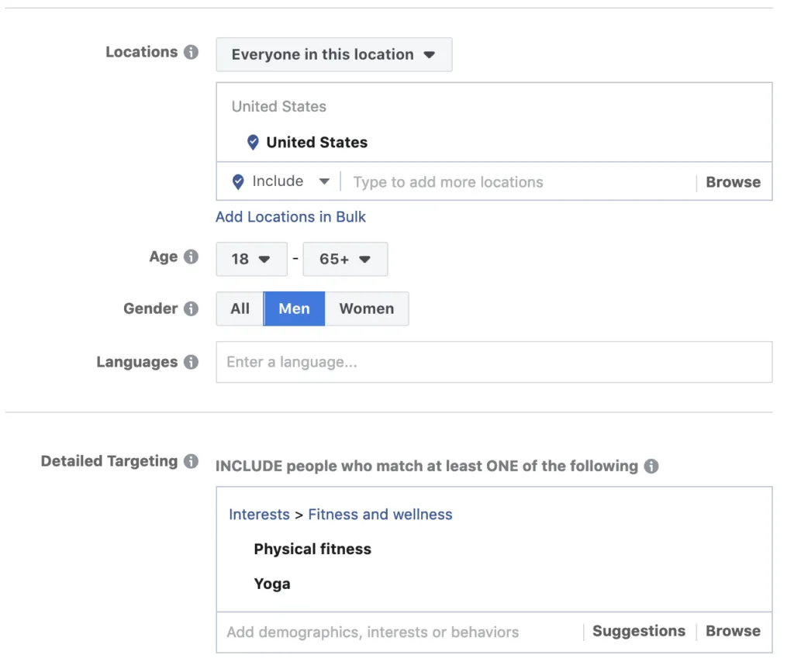Click the Interests breadcrumb link
The width and height of the screenshot is (794, 672).
point(259,515)
